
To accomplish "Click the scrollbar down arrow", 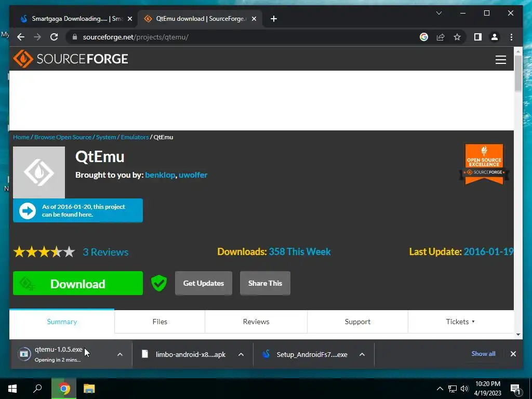I will coord(518,335).
